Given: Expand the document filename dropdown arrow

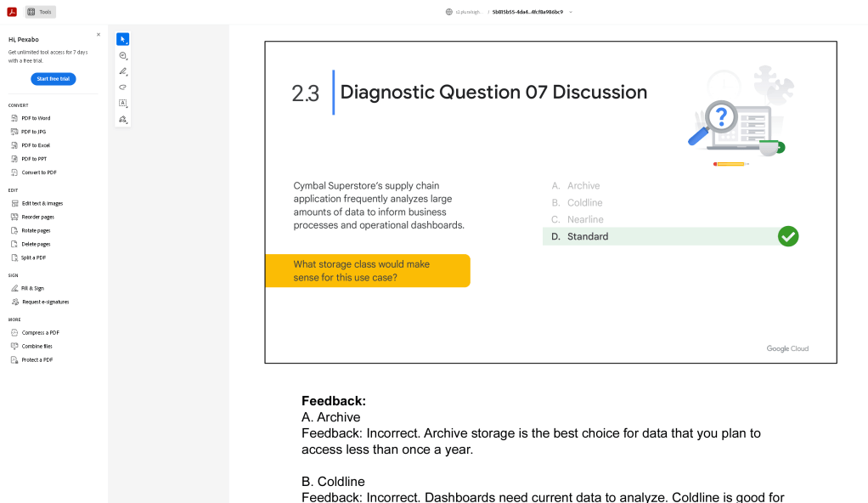Looking at the screenshot, I should [x=571, y=12].
